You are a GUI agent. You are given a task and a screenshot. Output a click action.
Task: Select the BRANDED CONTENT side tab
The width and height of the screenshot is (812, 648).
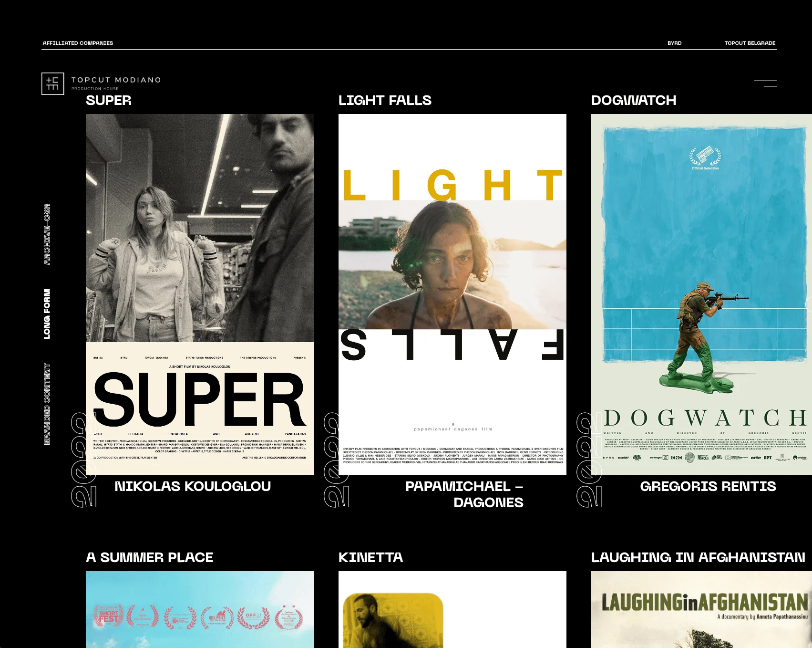click(47, 404)
